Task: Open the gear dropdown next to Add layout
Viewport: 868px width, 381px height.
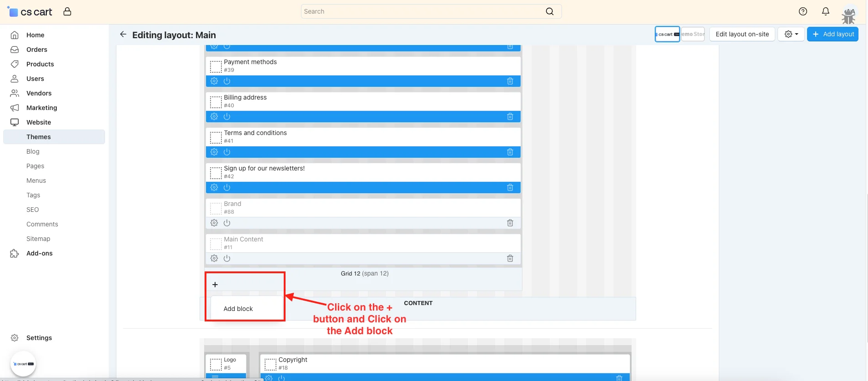Action: [791, 34]
